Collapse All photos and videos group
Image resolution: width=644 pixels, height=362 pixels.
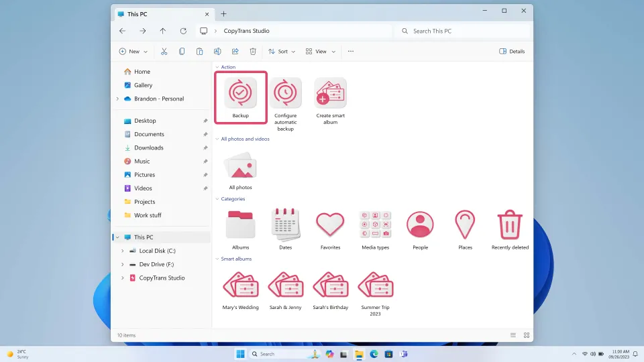(x=217, y=139)
